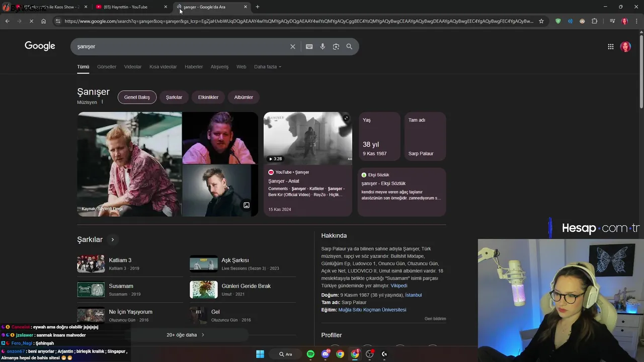Image resolution: width=644 pixels, height=362 pixels.
Task: View site information in address bar
Action: 58,21
